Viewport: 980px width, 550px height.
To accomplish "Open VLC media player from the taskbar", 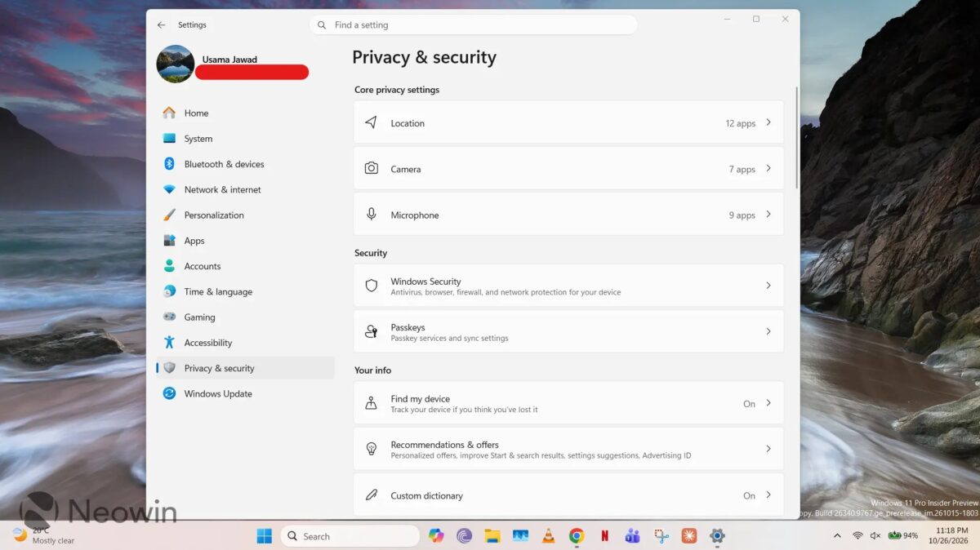I will point(548,536).
